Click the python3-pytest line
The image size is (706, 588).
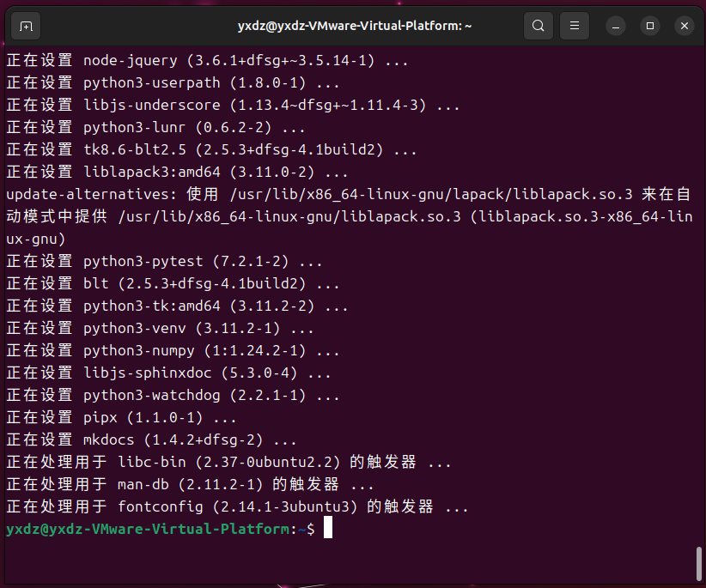(x=164, y=262)
